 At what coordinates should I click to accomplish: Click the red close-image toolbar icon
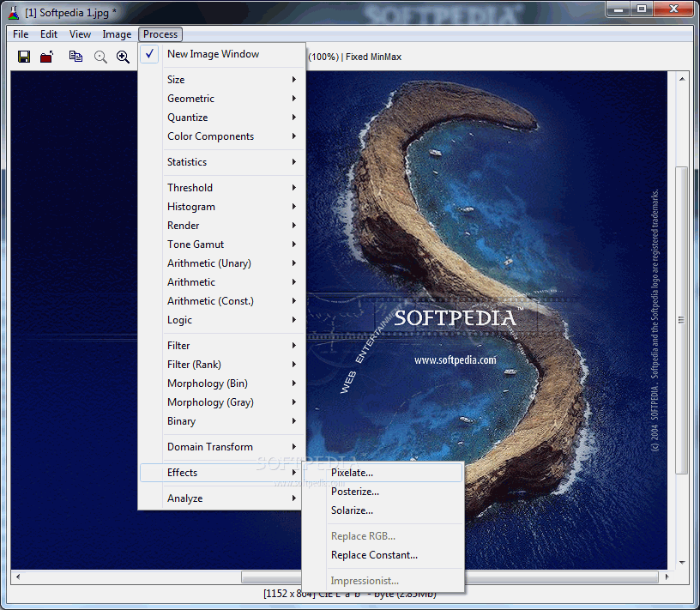(46, 57)
